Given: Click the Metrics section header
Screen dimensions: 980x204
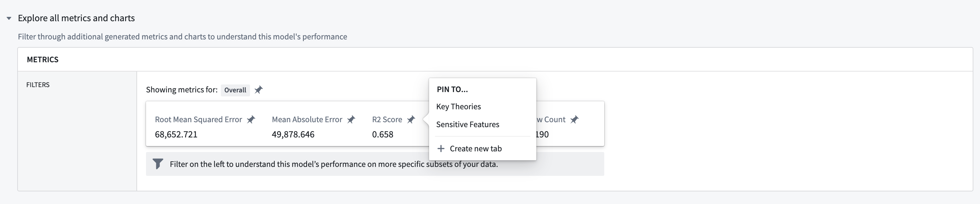Looking at the screenshot, I should 43,59.
